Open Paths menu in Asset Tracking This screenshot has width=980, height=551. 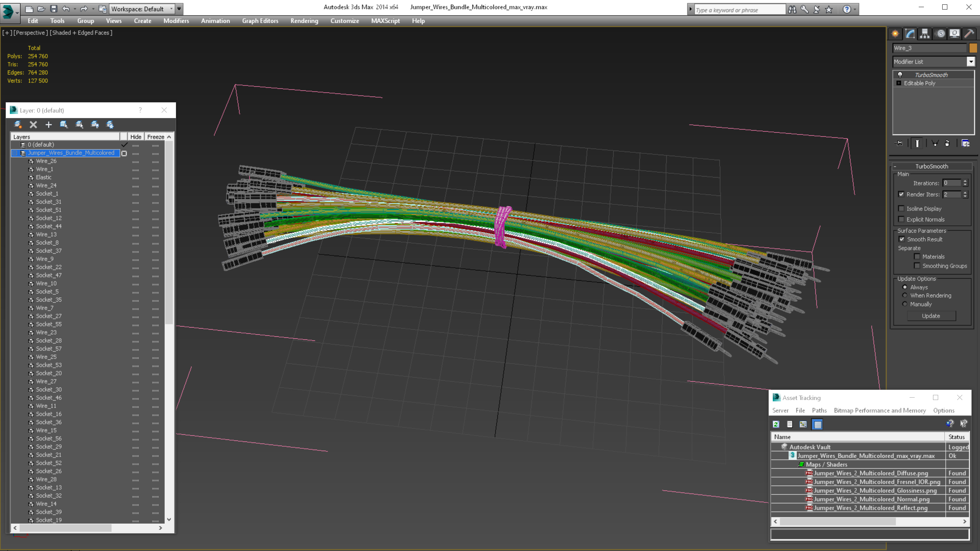(x=819, y=410)
